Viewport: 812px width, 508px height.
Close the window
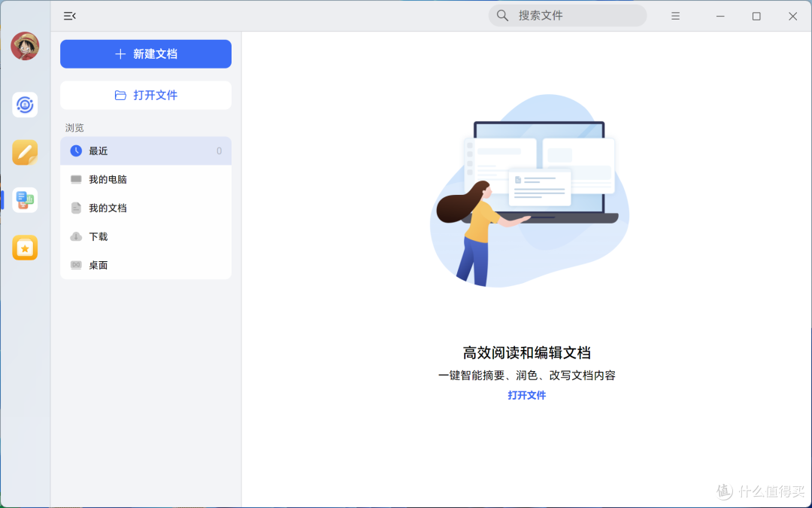coord(793,16)
